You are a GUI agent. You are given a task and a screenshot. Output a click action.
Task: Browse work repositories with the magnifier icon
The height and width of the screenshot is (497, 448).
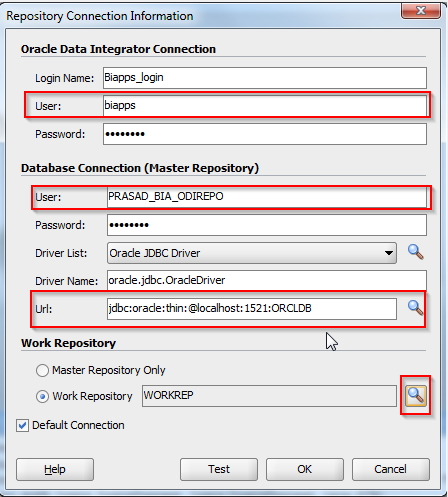click(x=416, y=396)
